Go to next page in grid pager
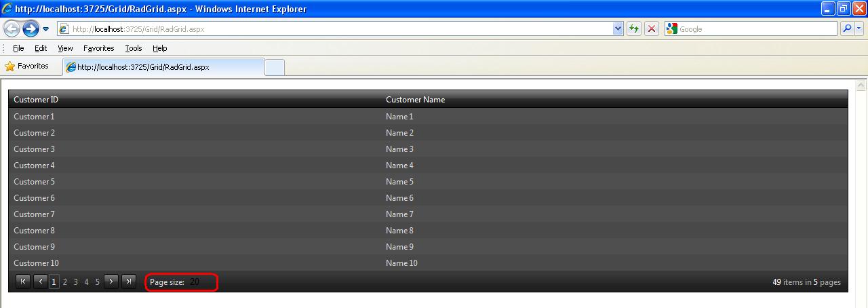Screen dimensions: 868x308 tap(112, 282)
